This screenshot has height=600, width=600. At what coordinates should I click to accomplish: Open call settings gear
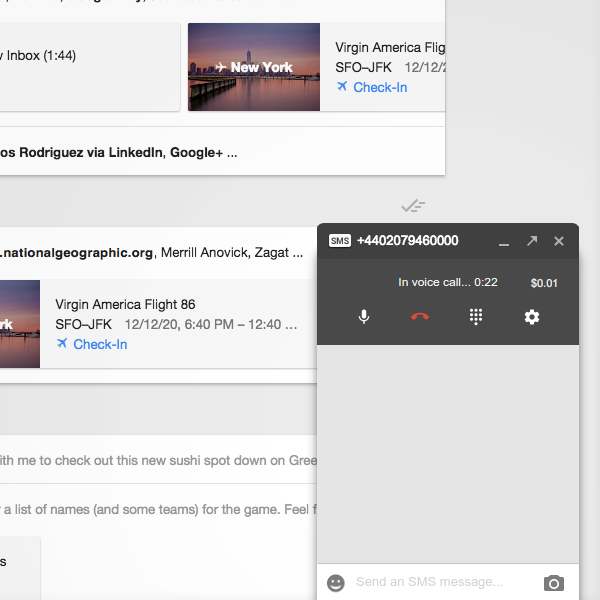532,317
